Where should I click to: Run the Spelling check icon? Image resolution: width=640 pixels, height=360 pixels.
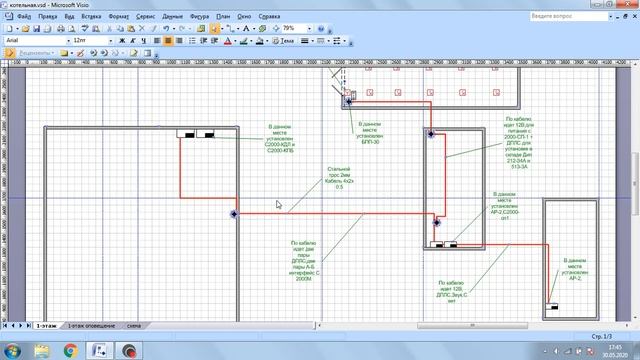(x=84, y=29)
